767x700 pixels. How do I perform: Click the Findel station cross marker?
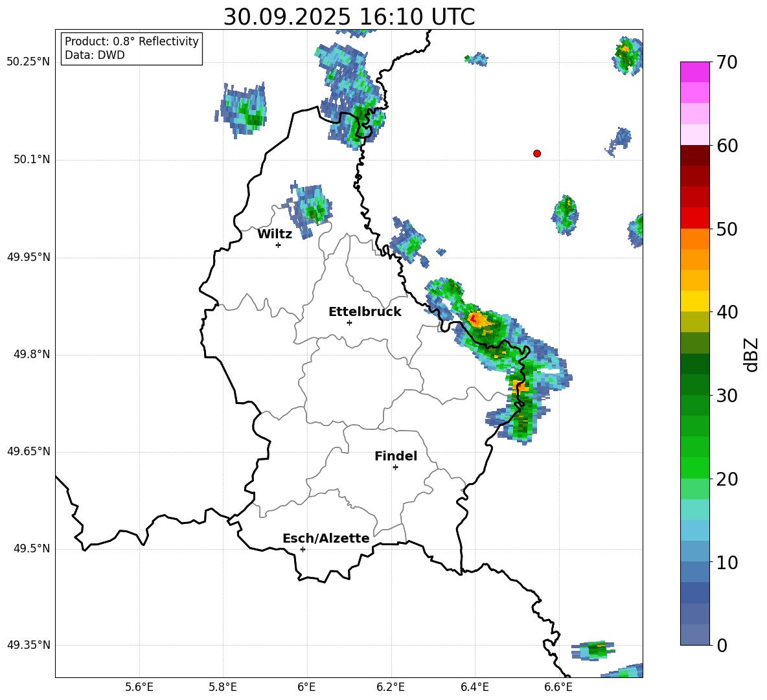coord(395,468)
